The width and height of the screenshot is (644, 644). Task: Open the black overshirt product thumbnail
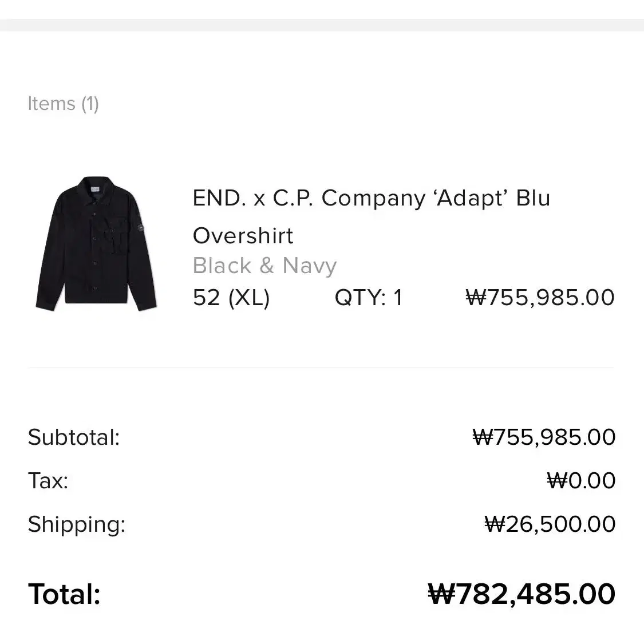click(96, 243)
